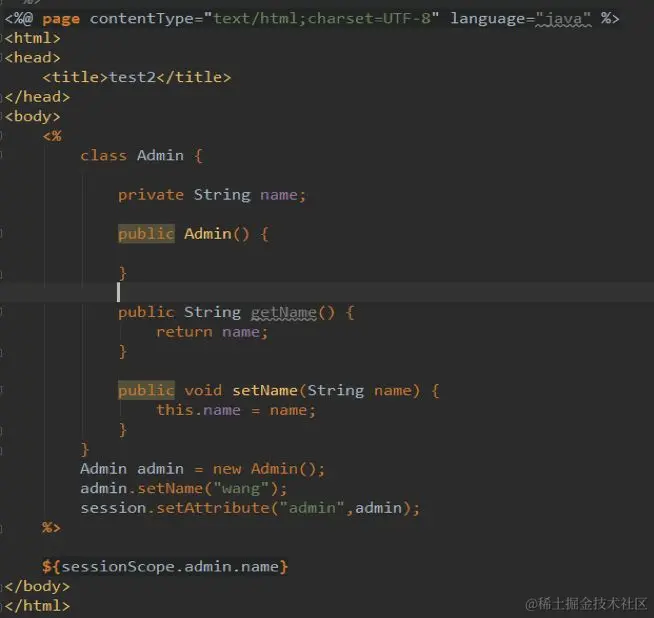Viewport: 654px width, 618px height.
Task: Click the closing %> scriptlet marker
Action: 52,528
